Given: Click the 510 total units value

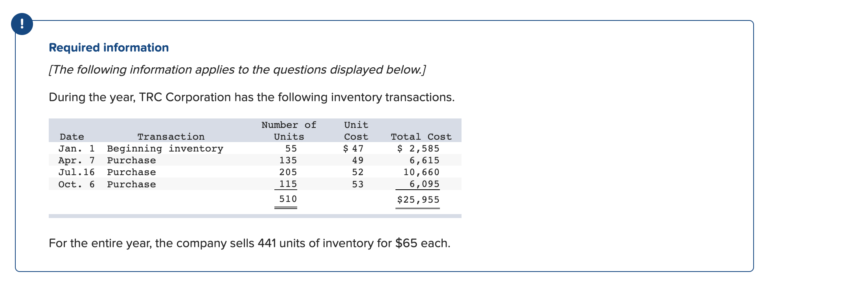Looking at the screenshot, I should [x=288, y=199].
